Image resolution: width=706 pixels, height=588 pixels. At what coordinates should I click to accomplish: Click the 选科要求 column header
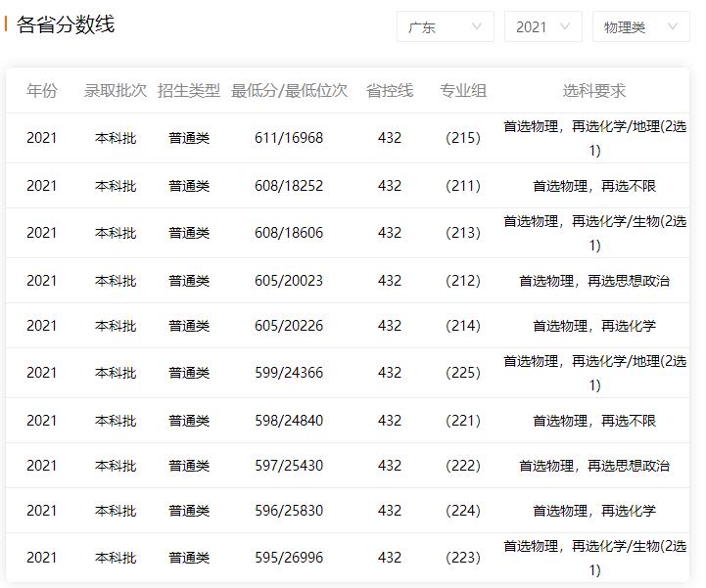[594, 90]
